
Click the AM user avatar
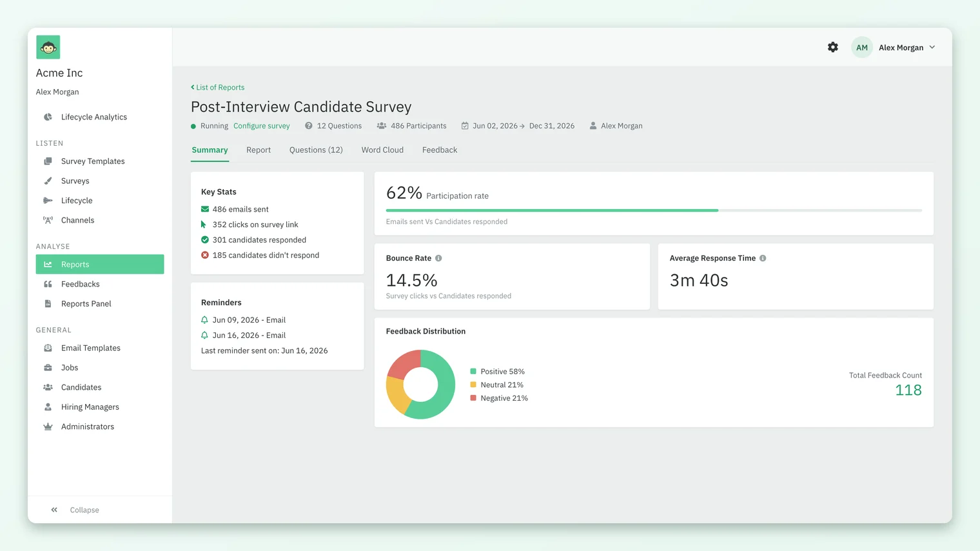(862, 47)
